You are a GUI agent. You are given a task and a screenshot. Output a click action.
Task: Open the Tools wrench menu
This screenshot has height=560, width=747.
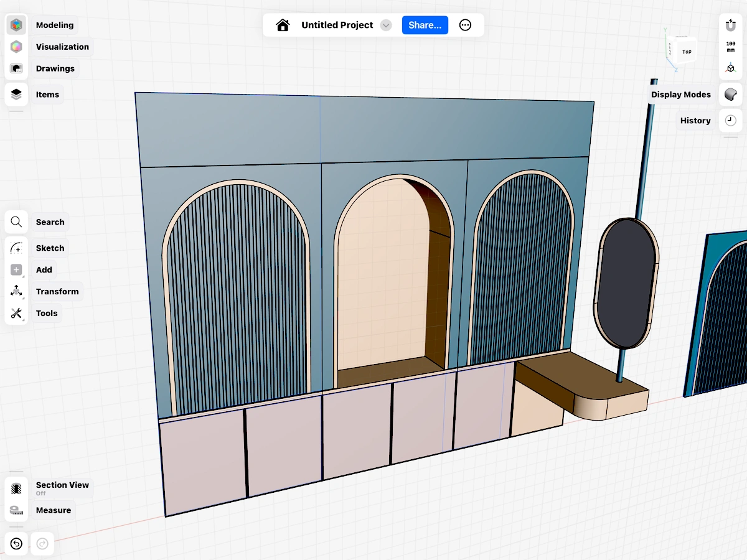pos(17,314)
